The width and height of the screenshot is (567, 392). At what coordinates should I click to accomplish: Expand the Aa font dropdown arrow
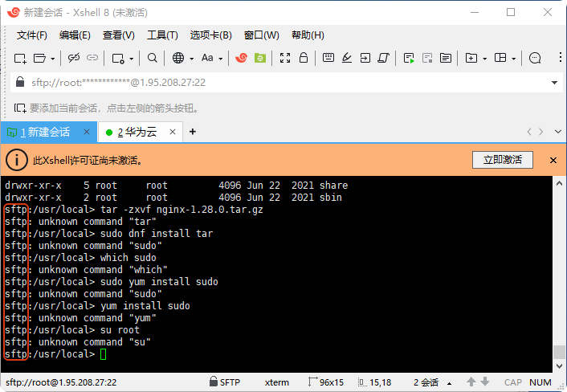tap(221, 59)
